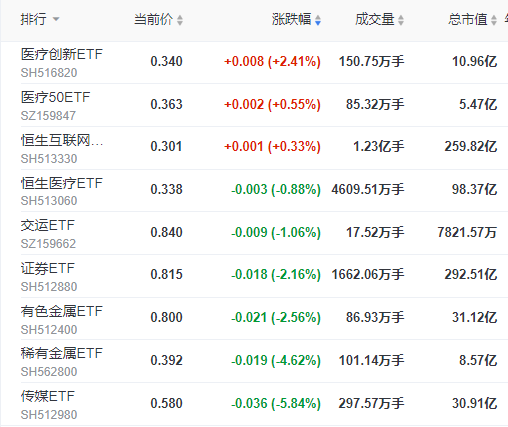The width and height of the screenshot is (508, 427).
Task: Click price 0.800 of 有色金属ETF
Action: point(166,317)
